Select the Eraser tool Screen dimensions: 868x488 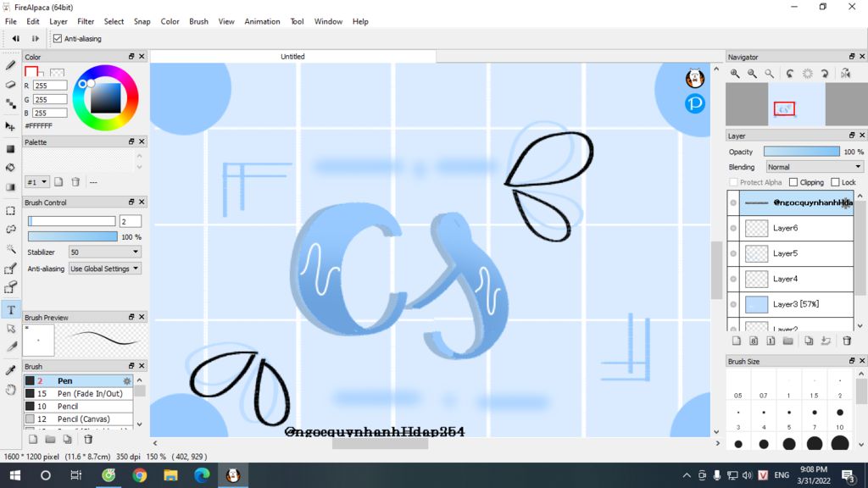pos(10,85)
